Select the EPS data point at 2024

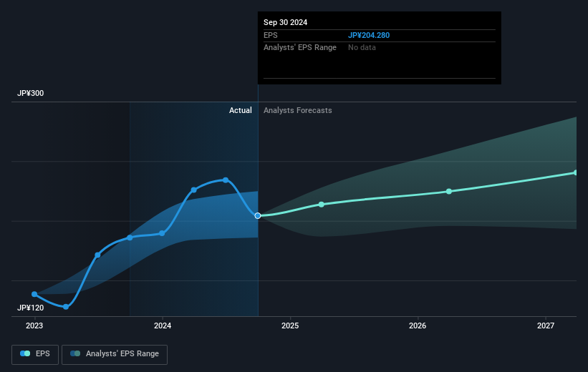tap(162, 233)
